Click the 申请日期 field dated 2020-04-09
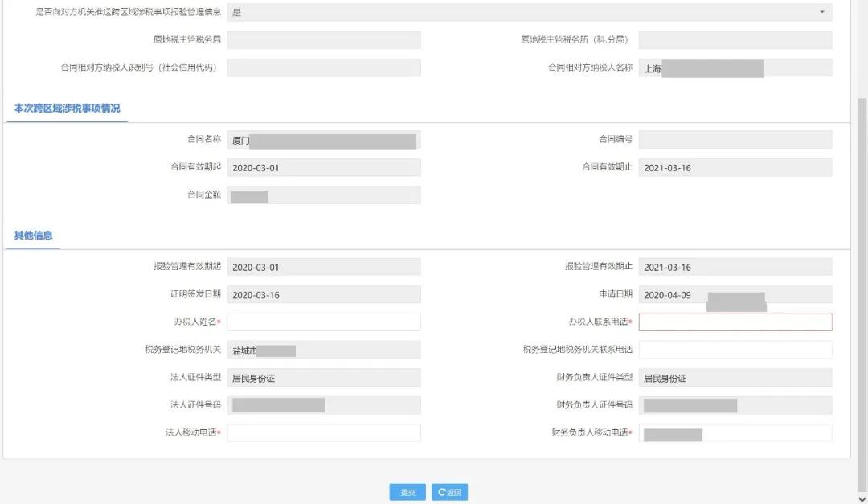This screenshot has height=504, width=868. [x=735, y=294]
